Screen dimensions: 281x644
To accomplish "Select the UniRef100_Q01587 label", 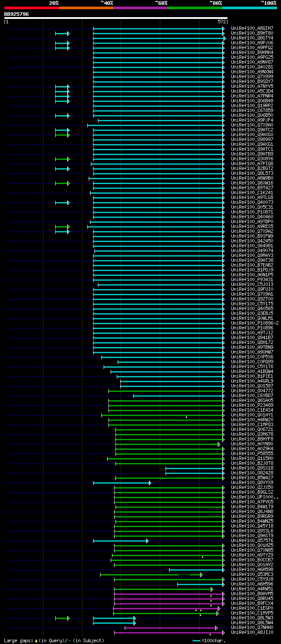I will [x=252, y=386].
